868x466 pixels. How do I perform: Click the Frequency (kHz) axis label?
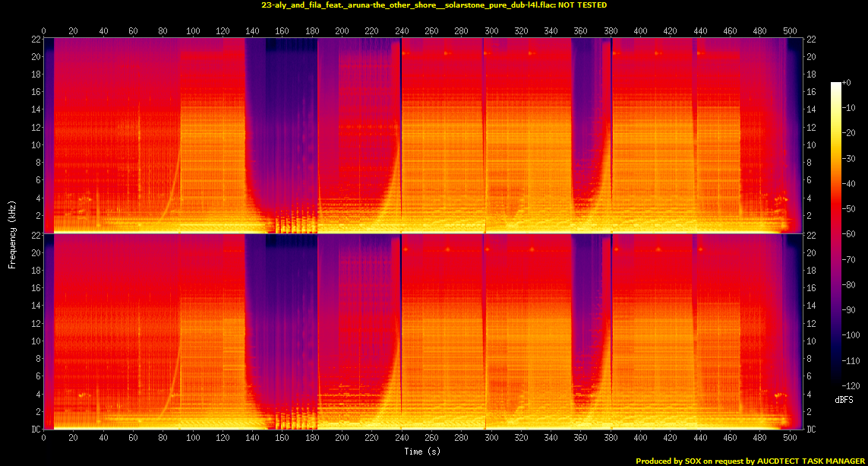click(12, 233)
